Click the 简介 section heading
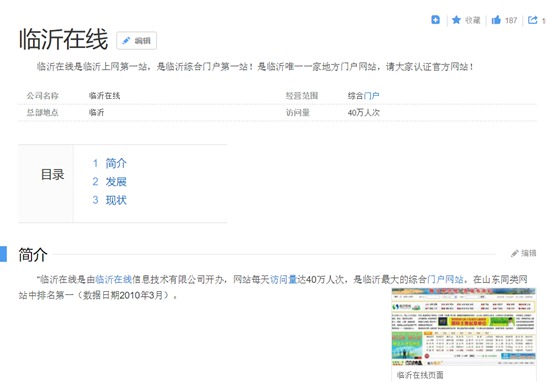Screen dimensions: 546x382 click(33, 255)
